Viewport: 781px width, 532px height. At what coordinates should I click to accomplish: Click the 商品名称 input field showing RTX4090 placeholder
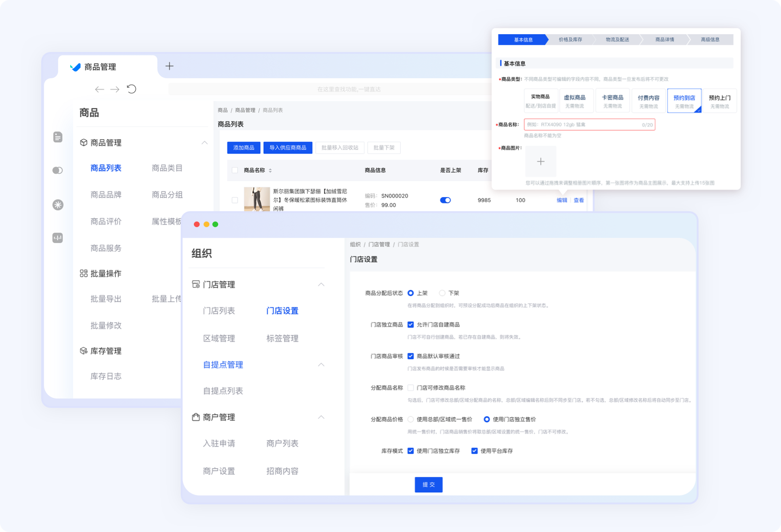coord(589,124)
